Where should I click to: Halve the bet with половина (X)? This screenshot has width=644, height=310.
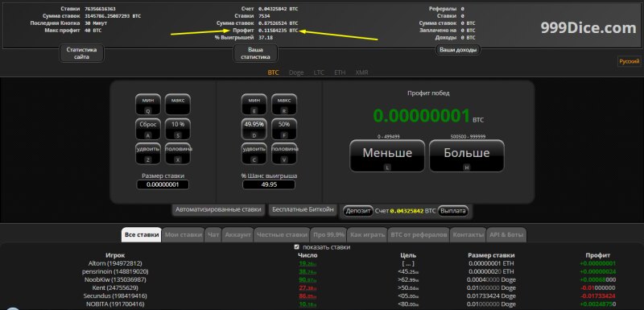(x=177, y=154)
